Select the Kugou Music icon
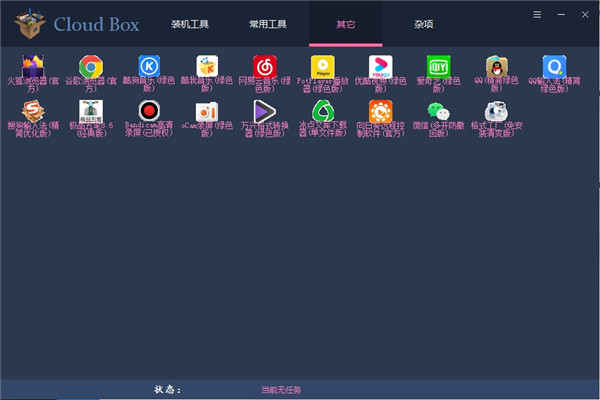The height and width of the screenshot is (400, 600). (x=149, y=67)
